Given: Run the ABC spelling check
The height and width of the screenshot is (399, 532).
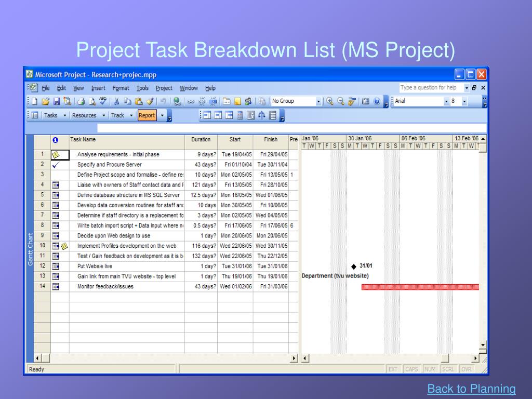Looking at the screenshot, I should click(x=103, y=101).
